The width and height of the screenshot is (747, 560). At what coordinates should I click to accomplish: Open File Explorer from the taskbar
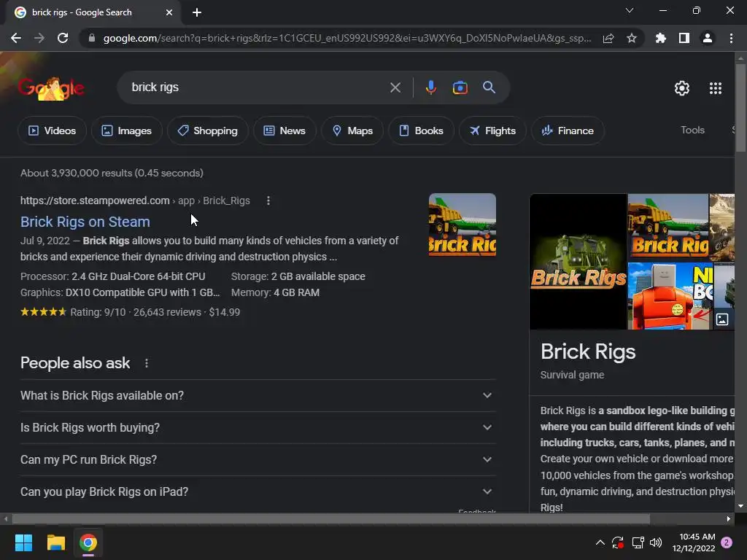tap(55, 542)
